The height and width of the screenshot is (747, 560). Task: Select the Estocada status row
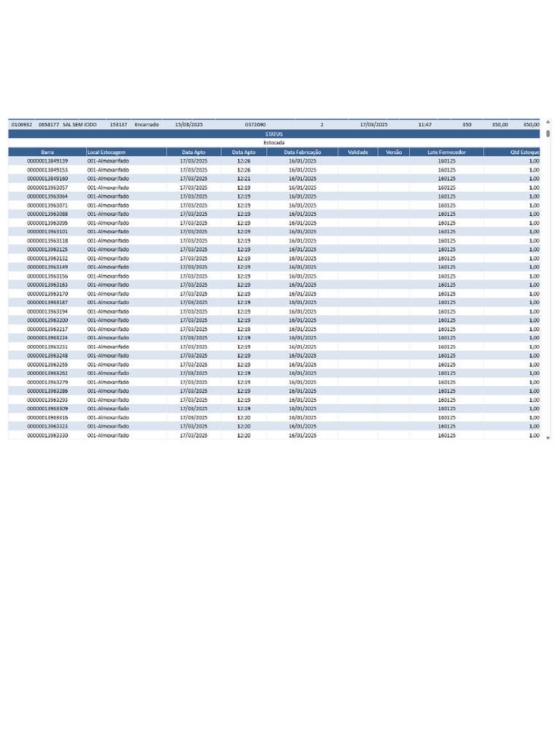pyautogui.click(x=274, y=143)
